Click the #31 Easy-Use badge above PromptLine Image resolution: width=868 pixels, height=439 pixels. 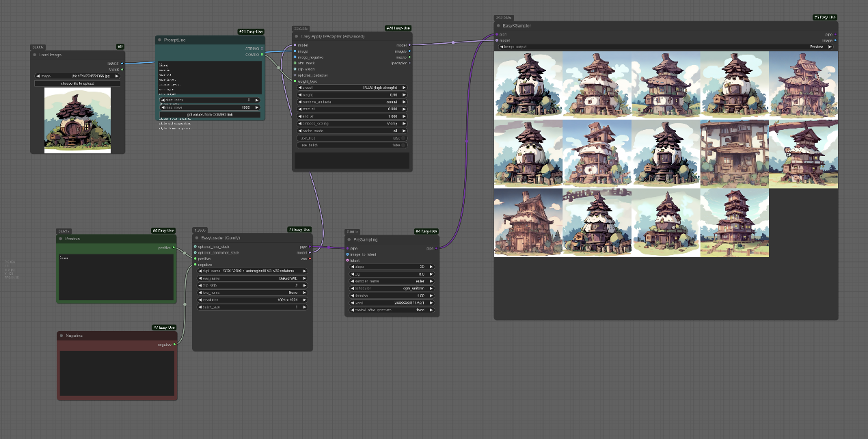tap(251, 31)
